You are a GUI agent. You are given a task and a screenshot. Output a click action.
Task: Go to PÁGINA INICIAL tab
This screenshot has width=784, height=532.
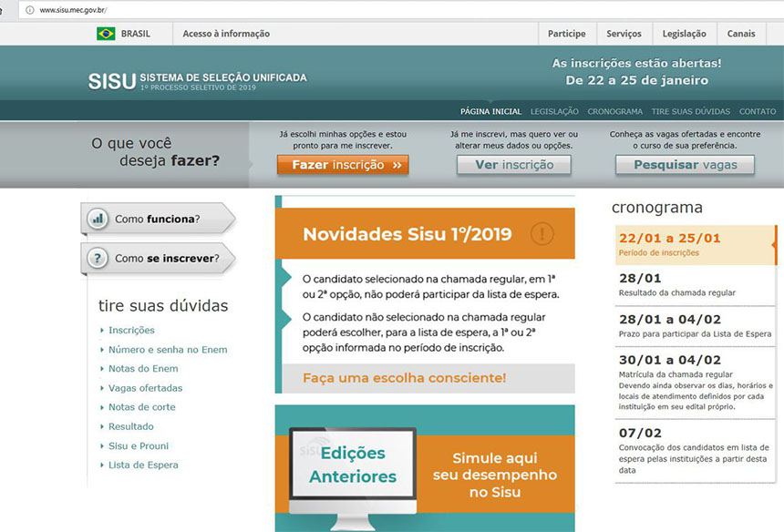(490, 111)
